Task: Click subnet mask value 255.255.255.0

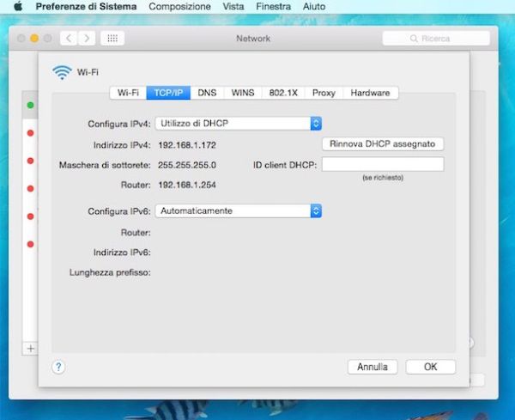Action: (x=187, y=165)
